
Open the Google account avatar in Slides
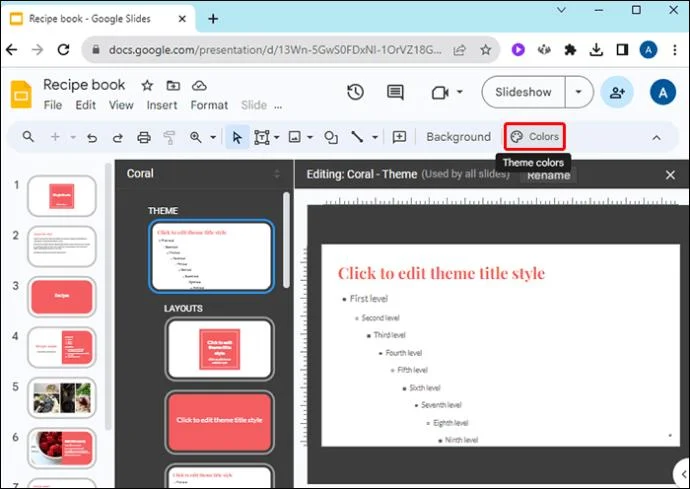pyautogui.click(x=663, y=92)
